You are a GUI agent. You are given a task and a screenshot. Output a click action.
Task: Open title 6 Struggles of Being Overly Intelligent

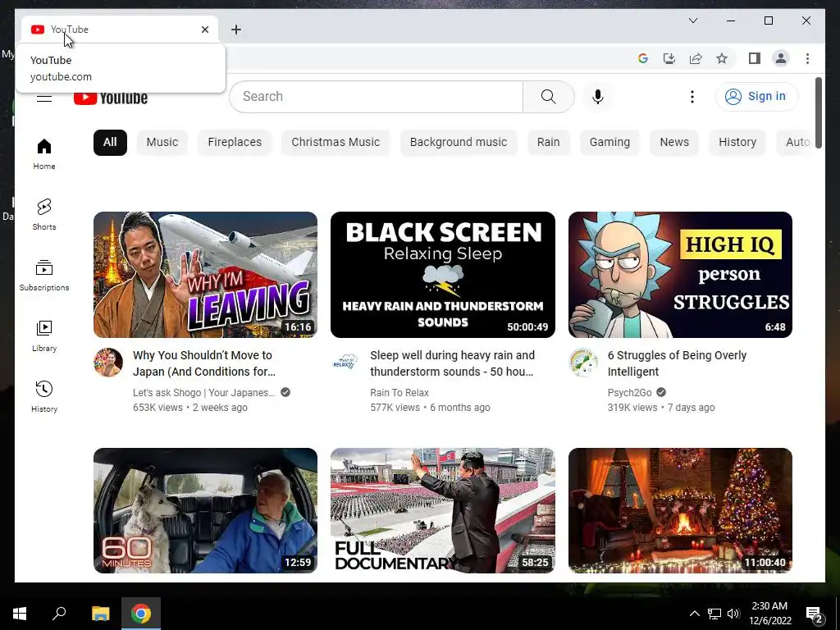coord(677,363)
